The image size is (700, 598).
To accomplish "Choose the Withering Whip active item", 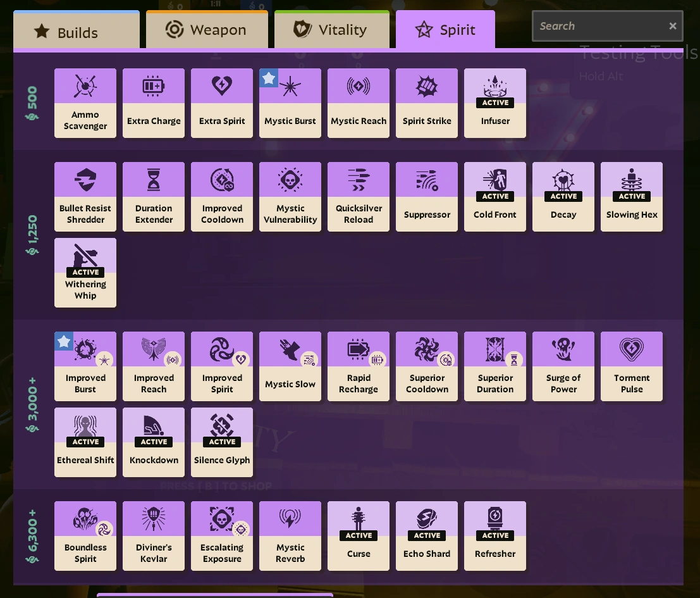I will 85,273.
